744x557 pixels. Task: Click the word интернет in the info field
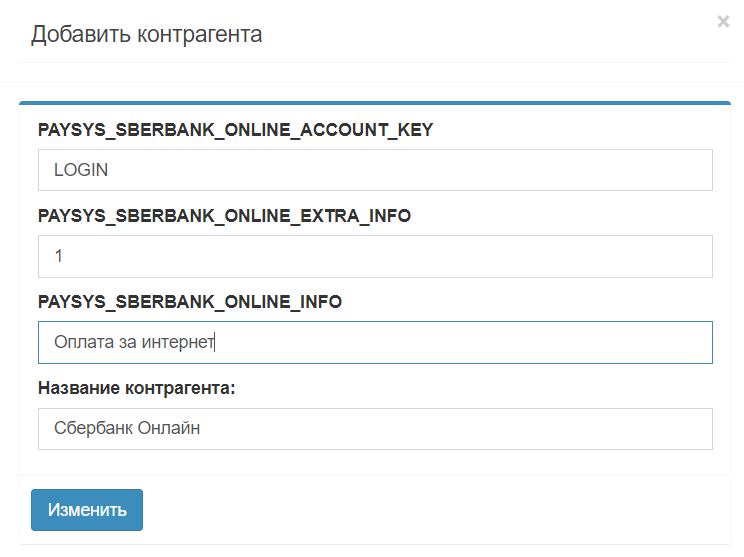(180, 342)
